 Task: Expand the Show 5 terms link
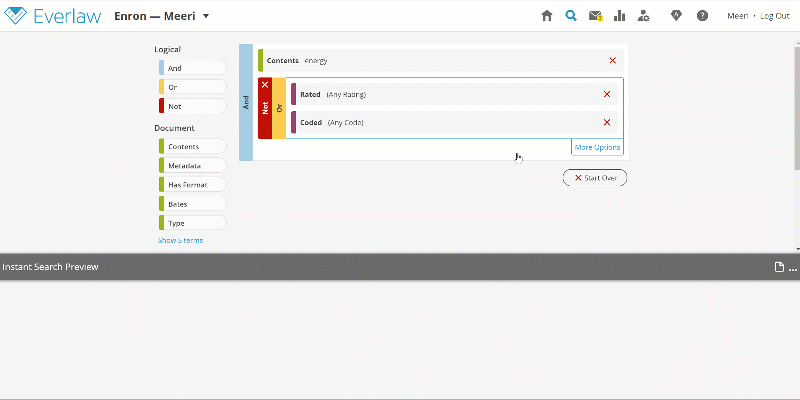(x=180, y=240)
